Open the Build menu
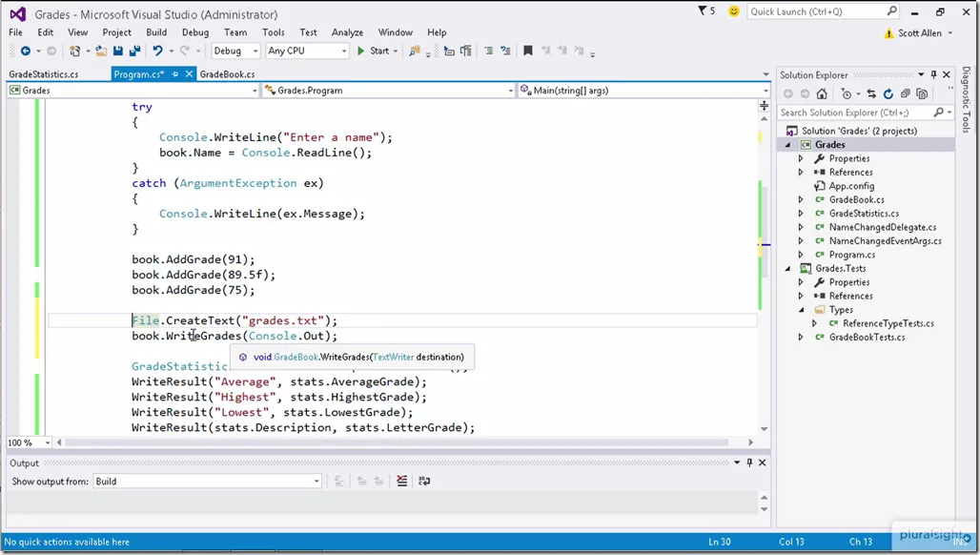This screenshot has height=555, width=980. 156,32
